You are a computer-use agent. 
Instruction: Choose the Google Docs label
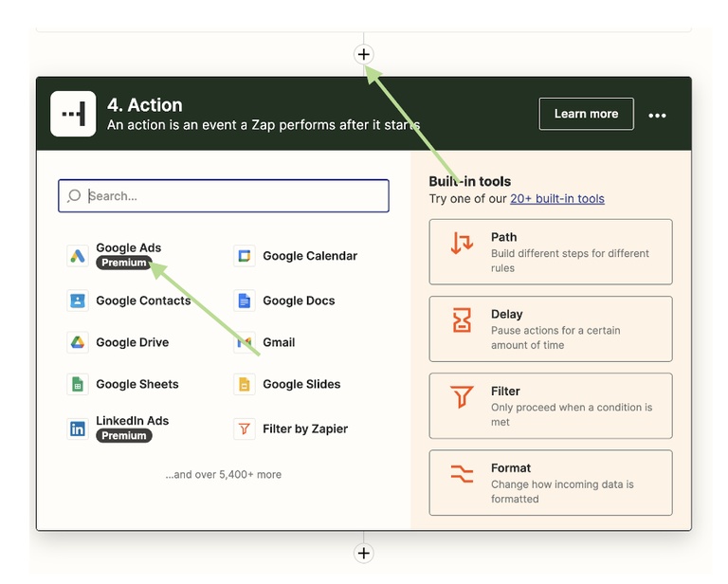(x=299, y=301)
